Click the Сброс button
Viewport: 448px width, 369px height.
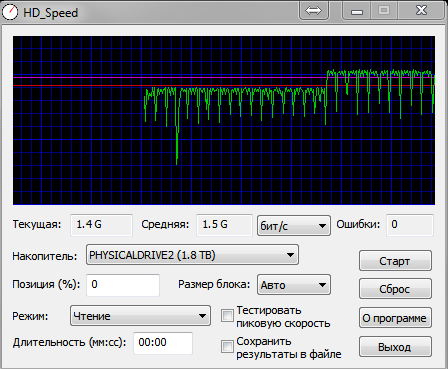tap(395, 289)
